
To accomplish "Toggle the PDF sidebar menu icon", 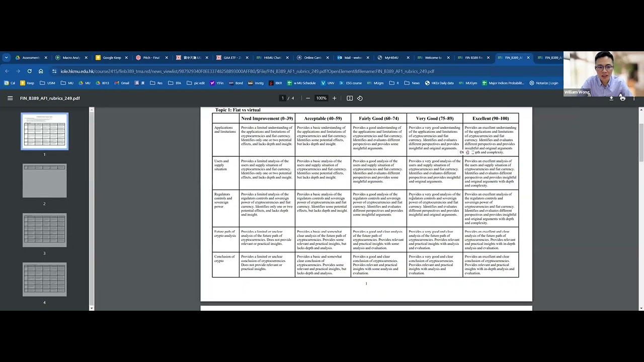I will coord(10,98).
